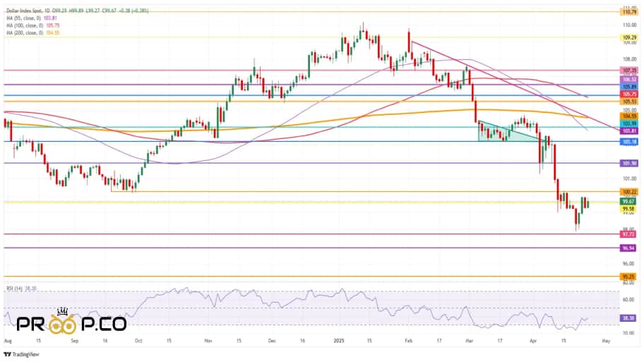644x362 pixels.
Task: Click the purple 103.81 axis price tag
Action: pyautogui.click(x=629, y=131)
